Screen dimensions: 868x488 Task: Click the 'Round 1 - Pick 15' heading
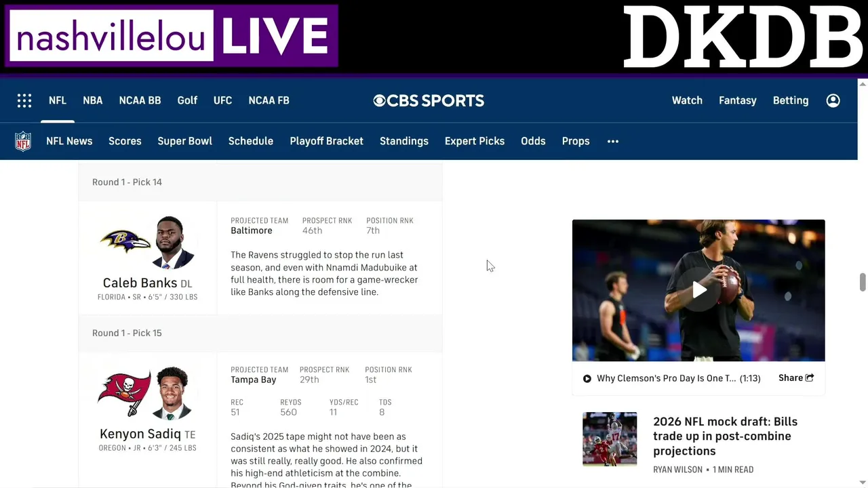point(127,333)
